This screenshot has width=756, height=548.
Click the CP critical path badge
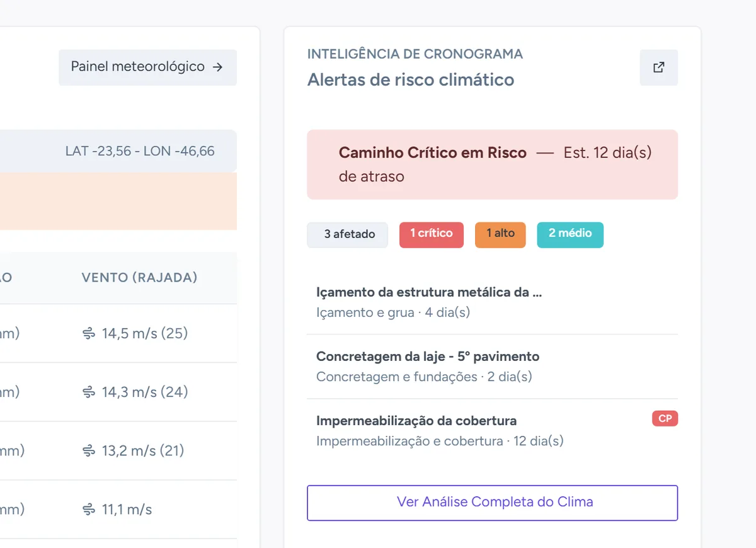pos(665,419)
